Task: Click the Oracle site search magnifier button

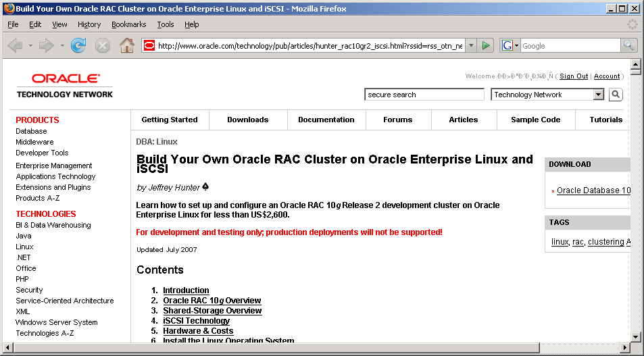Action: coord(615,95)
